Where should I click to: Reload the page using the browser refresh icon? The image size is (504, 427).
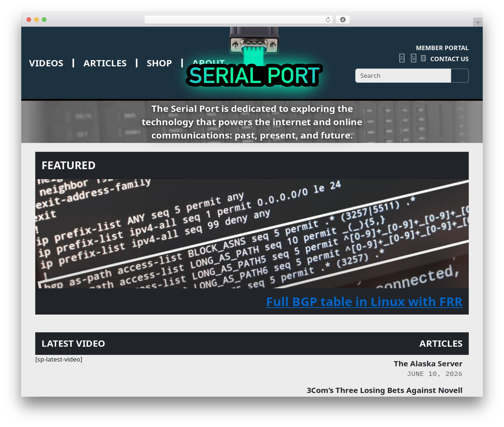coord(328,20)
